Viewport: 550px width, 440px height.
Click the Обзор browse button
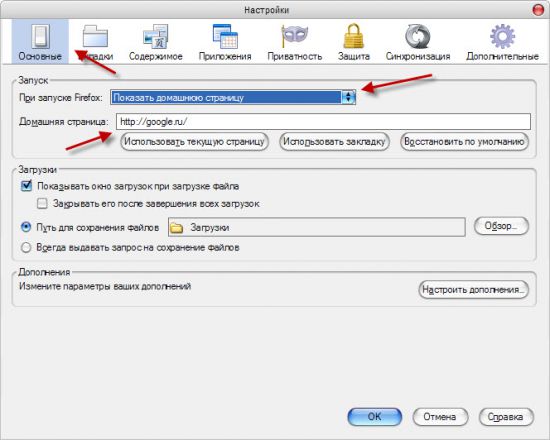pos(501,226)
